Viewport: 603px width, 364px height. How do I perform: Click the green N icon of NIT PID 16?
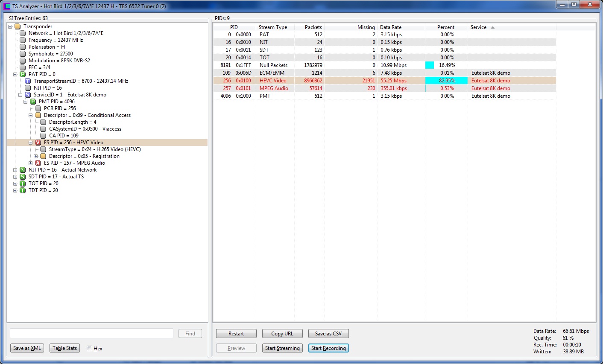(23, 170)
